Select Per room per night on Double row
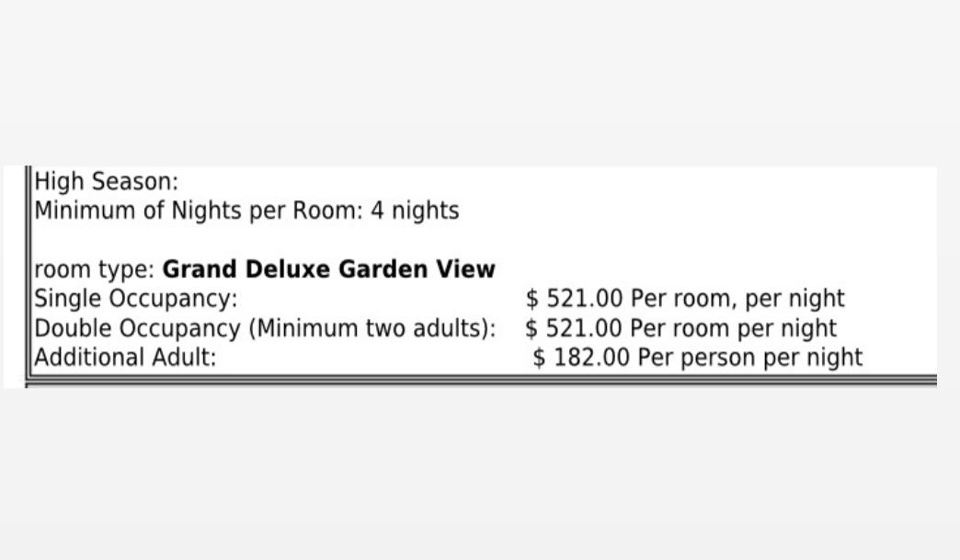The image size is (960, 560). click(733, 328)
